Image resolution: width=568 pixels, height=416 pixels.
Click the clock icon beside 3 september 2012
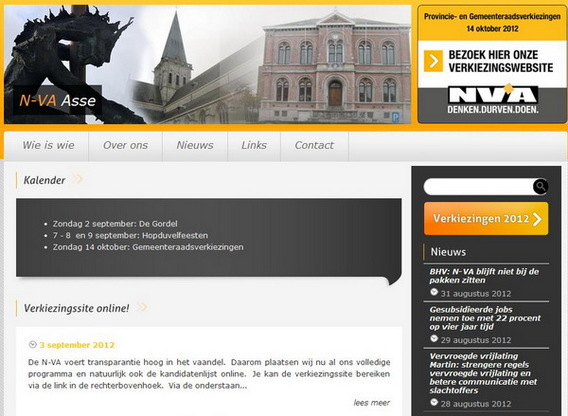33,344
